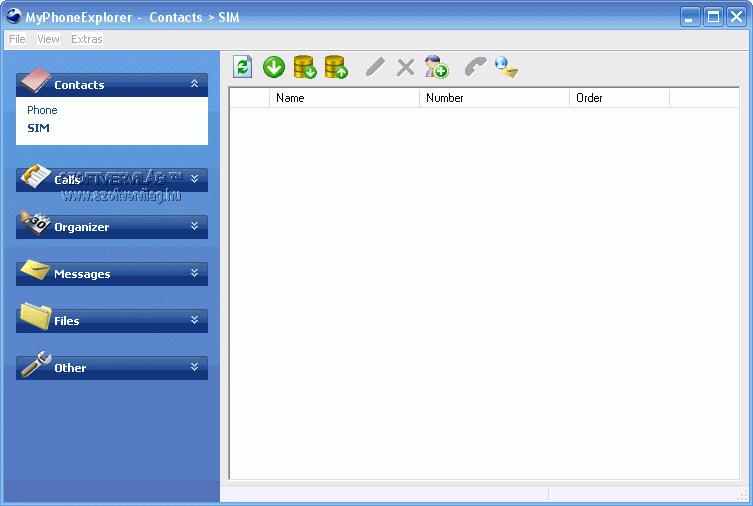Click the blank first column header
The height and width of the screenshot is (506, 753).
pos(250,98)
